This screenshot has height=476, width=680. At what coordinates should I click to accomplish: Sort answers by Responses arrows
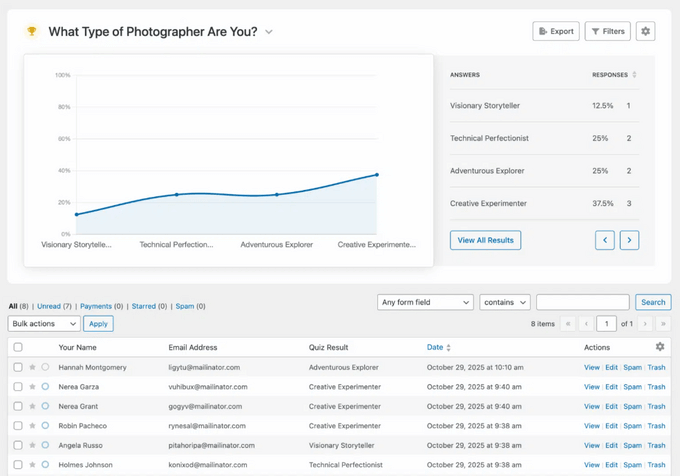coord(635,75)
